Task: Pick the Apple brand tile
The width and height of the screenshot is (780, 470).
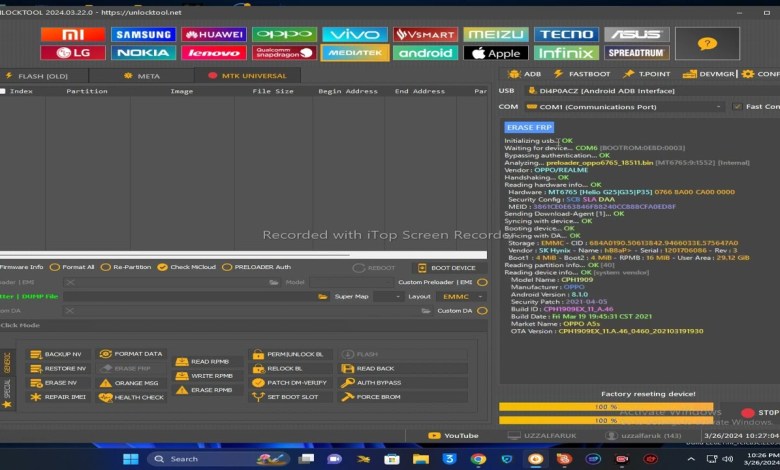Action: pyautogui.click(x=495, y=53)
